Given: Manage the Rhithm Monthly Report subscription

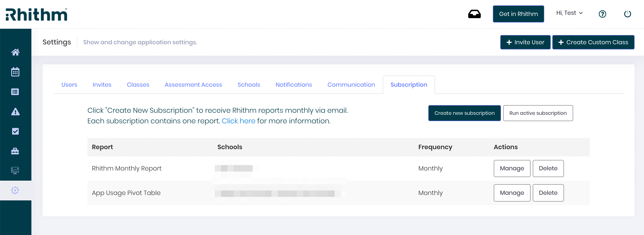Looking at the screenshot, I should (512, 168).
